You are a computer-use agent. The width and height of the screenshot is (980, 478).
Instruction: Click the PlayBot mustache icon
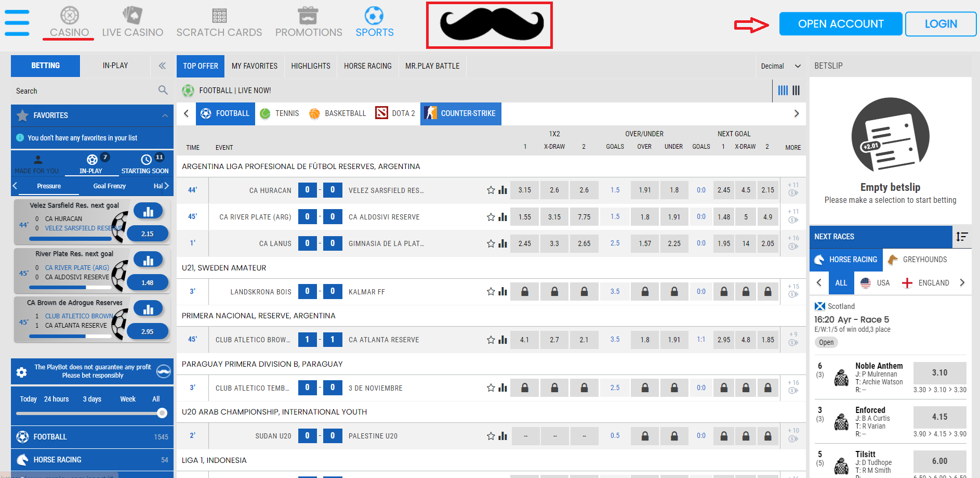164,371
